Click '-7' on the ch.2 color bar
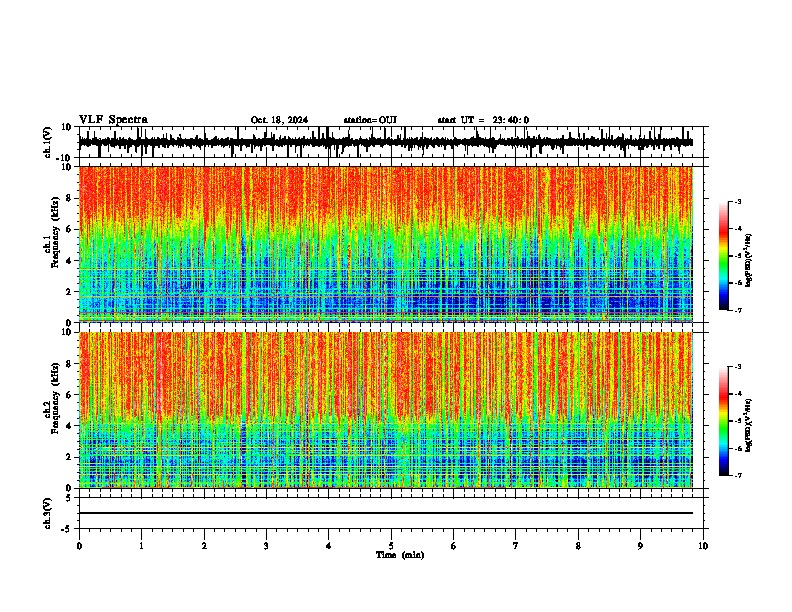This screenshot has width=792, height=612. pyautogui.click(x=737, y=476)
